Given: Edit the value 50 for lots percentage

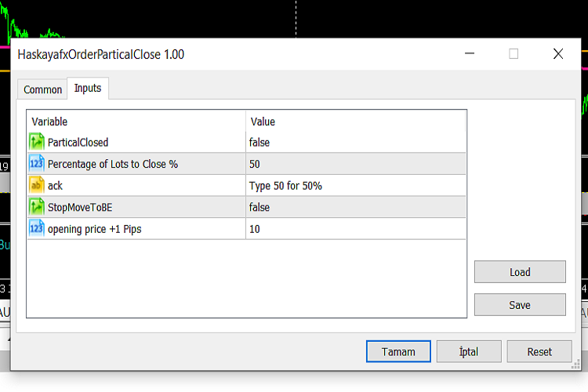Looking at the screenshot, I should 355,164.
